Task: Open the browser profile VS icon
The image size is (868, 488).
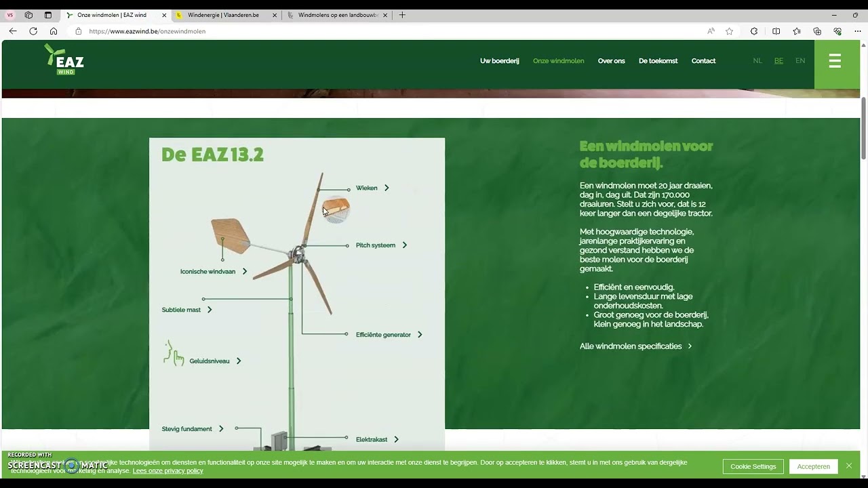Action: [10, 15]
